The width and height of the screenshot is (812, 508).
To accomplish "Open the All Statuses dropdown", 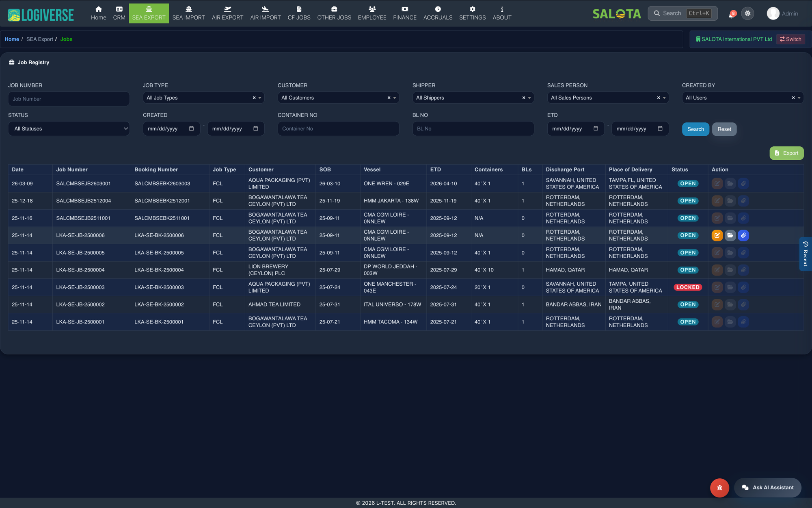I will (x=69, y=129).
